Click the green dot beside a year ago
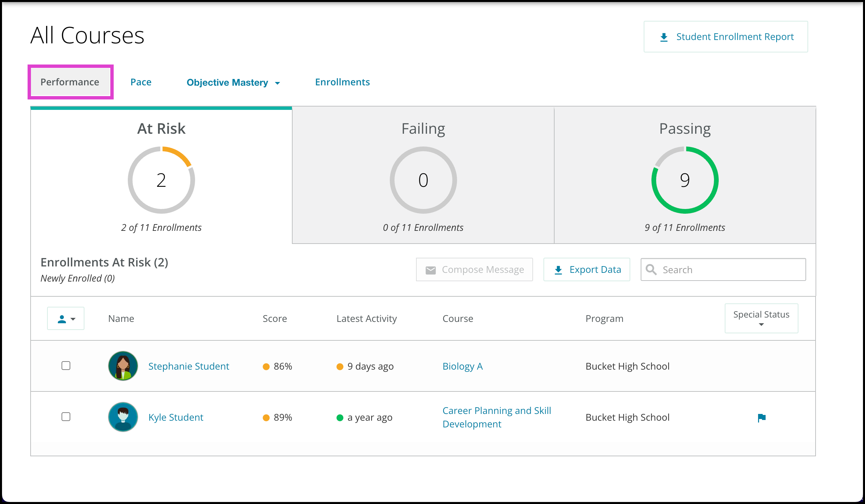Image resolution: width=865 pixels, height=504 pixels. coord(340,418)
